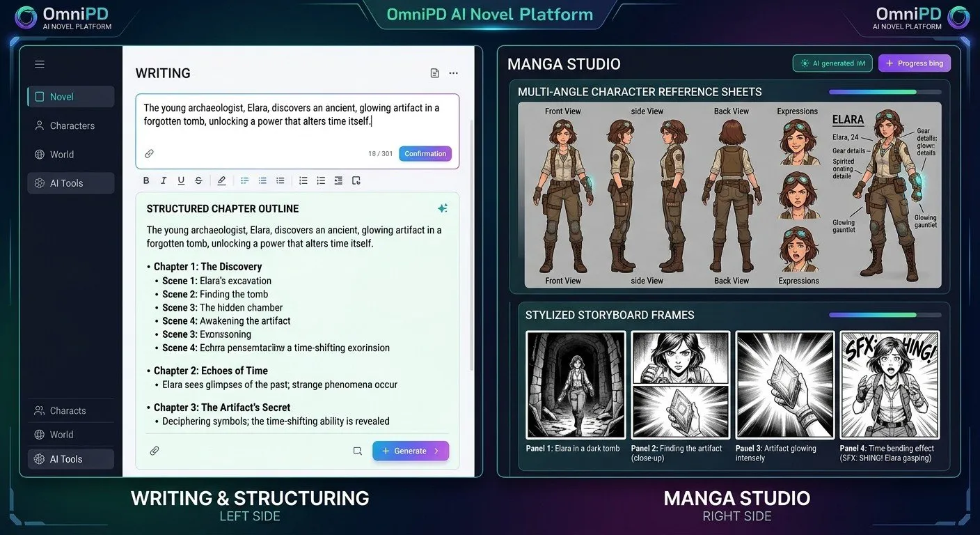
Task: Click the 'Scene 1: Elara's excavation' line
Action: (217, 281)
